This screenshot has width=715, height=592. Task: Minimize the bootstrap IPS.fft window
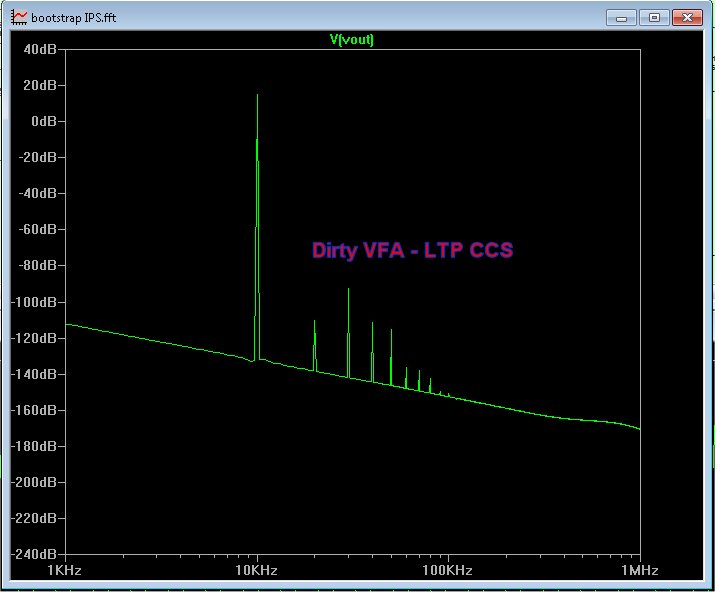(621, 18)
